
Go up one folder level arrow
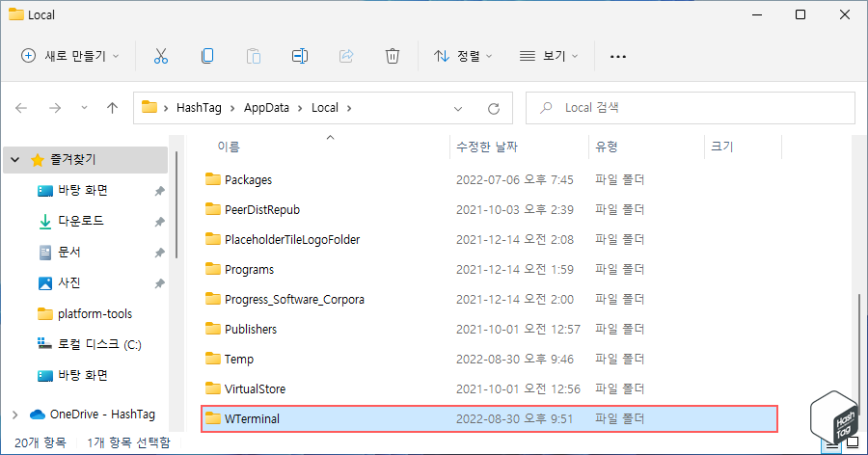click(113, 108)
